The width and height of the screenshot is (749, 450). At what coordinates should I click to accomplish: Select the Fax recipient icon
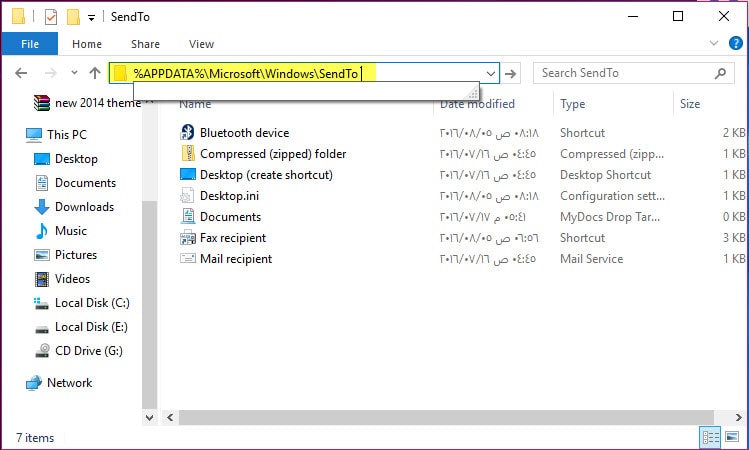click(x=187, y=237)
